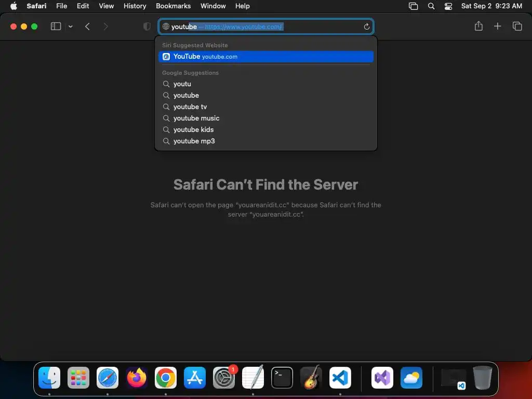Show the tab overview
Image resolution: width=532 pixels, height=399 pixels.
tap(517, 26)
